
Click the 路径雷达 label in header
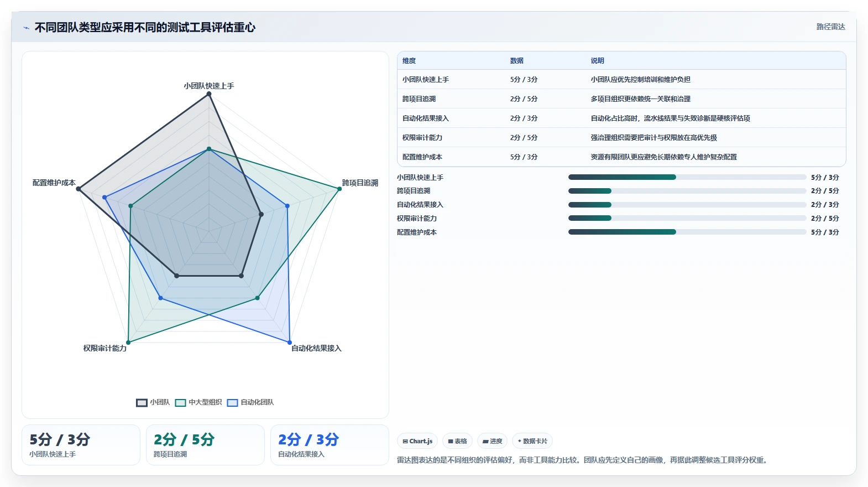(830, 27)
